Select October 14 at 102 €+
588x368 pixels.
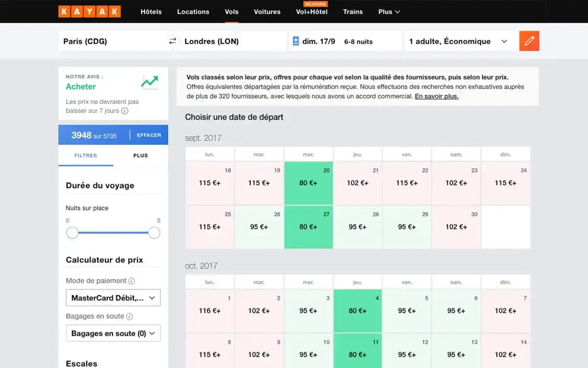click(x=506, y=351)
